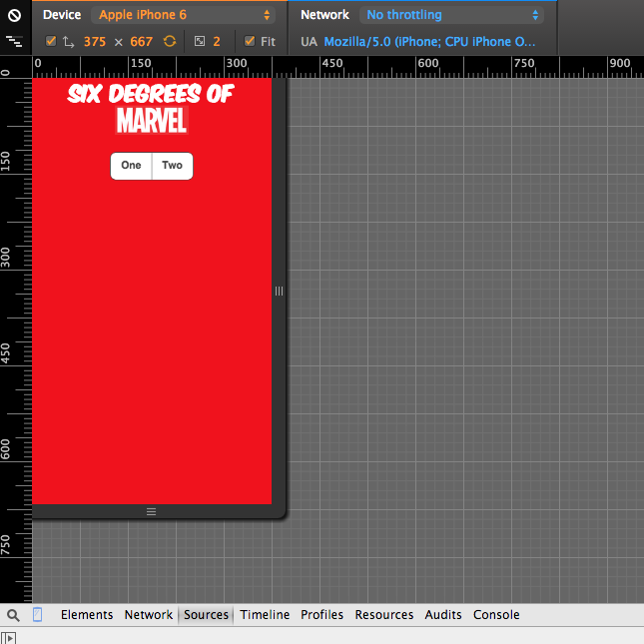
Task: Click the One button in the page
Action: point(131,166)
